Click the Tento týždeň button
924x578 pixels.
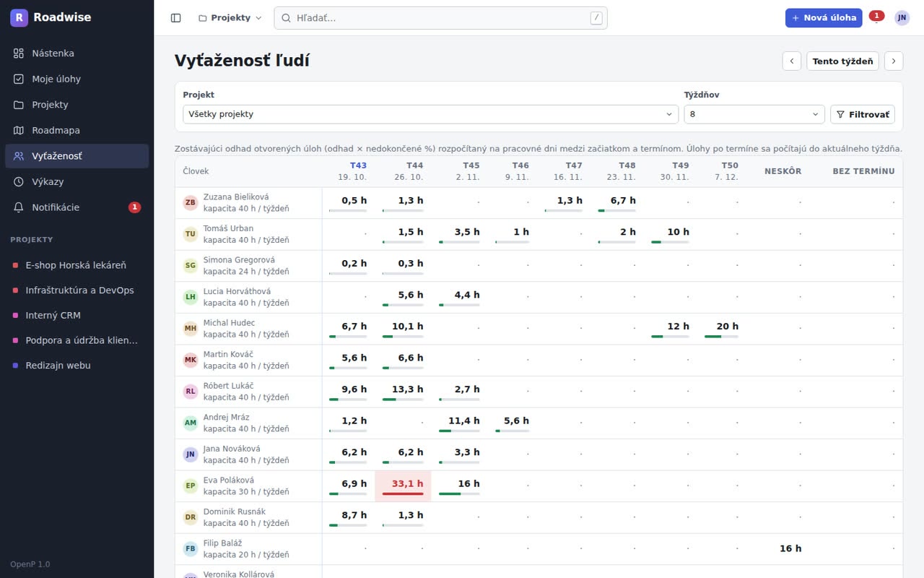click(x=842, y=61)
